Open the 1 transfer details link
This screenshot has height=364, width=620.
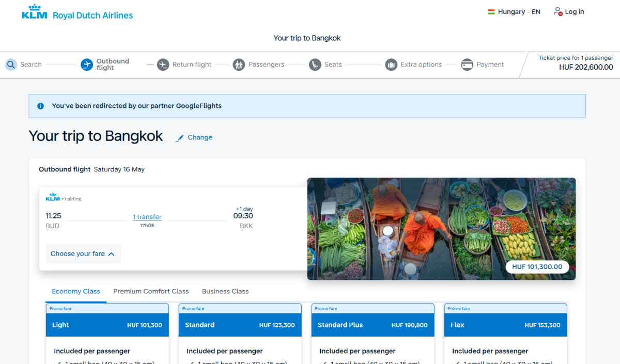click(x=147, y=217)
